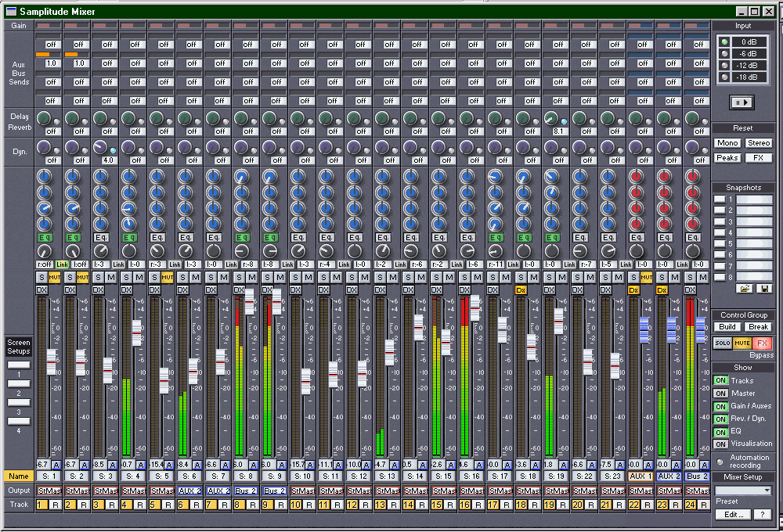The width and height of the screenshot is (783, 532).
Task: Select the 0 dB input level
Action: (x=724, y=42)
